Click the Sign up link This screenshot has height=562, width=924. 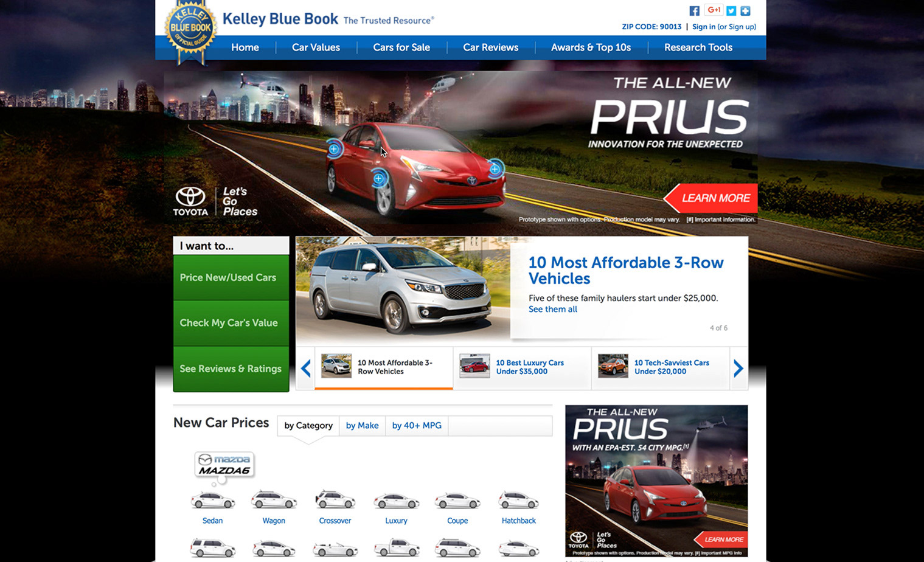point(742,27)
